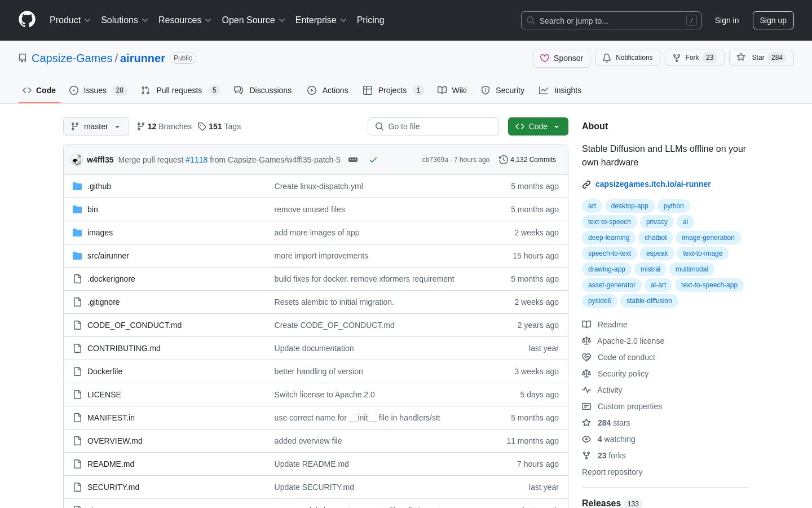Open the Enterprise dropdown menu
This screenshot has height=508, width=812.
pyautogui.click(x=321, y=20)
